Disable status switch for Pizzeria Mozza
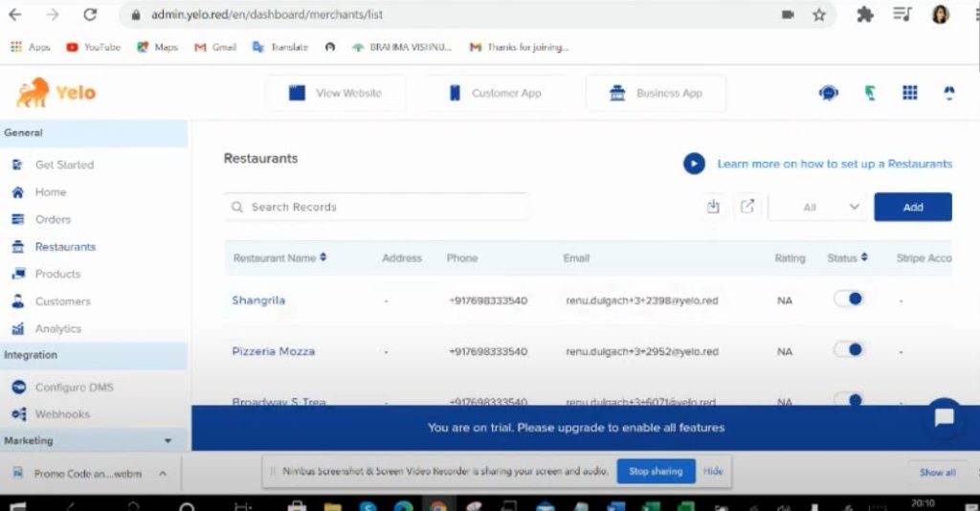This screenshot has width=980, height=511. point(848,350)
